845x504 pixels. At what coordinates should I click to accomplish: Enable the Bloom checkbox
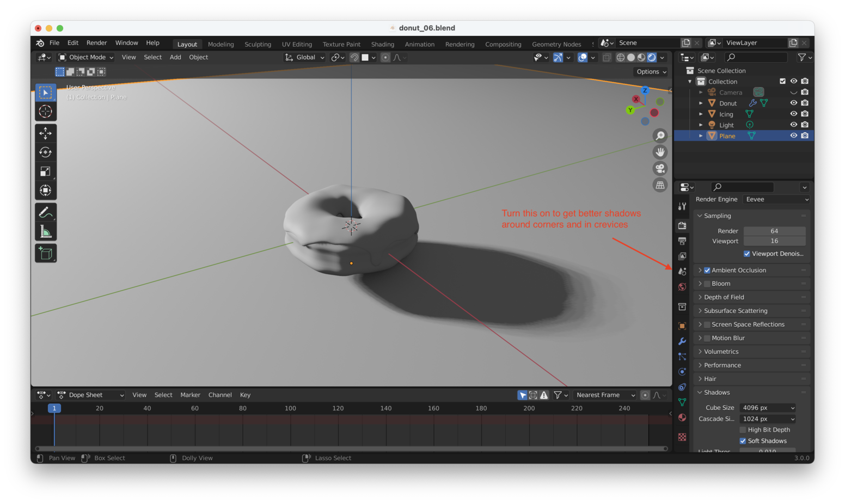coord(706,283)
